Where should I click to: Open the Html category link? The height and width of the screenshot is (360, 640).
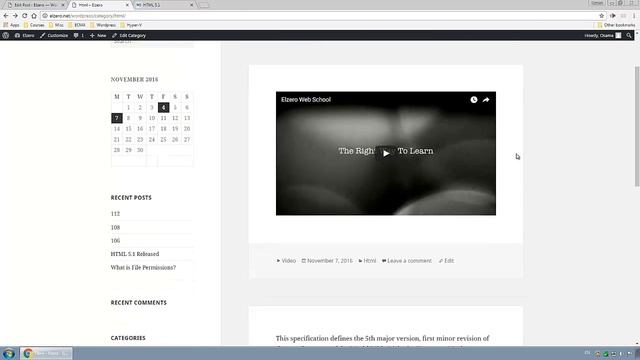370,261
